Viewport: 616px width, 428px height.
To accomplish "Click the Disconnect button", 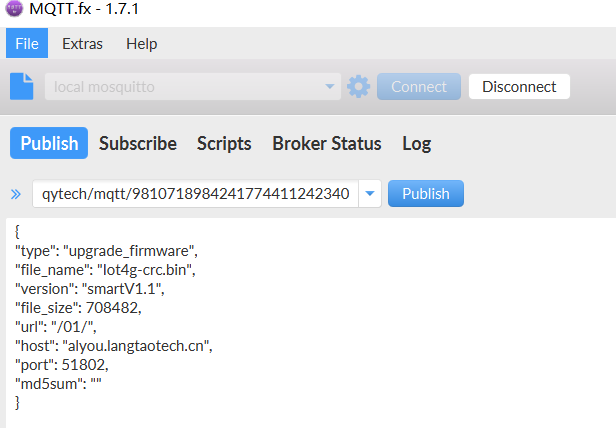I will 519,86.
